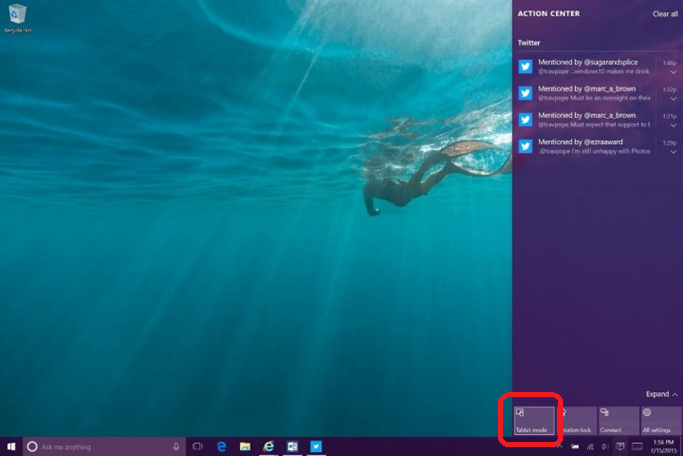Open the Twitter app on the taskbar
Viewport: 683px width, 456px height.
[316, 446]
